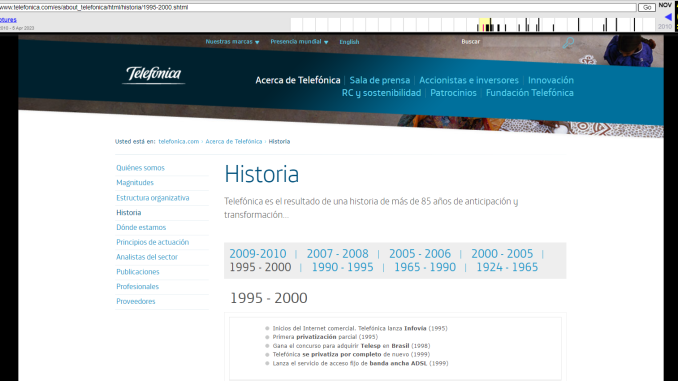The image size is (678, 381).
Task: Click the Buscar search input field
Action: (x=521, y=42)
